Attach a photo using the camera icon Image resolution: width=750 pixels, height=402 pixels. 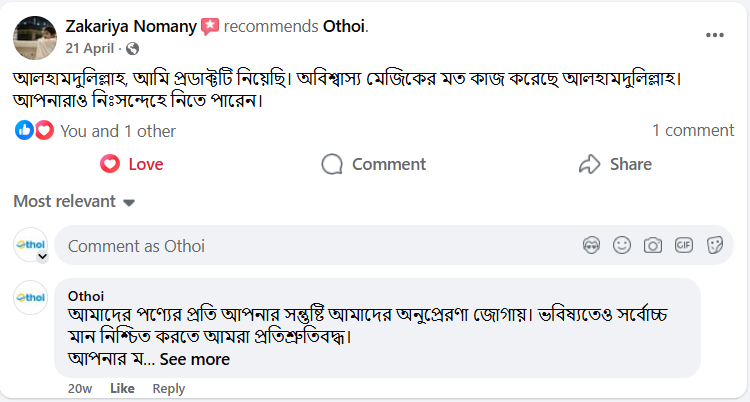(653, 245)
